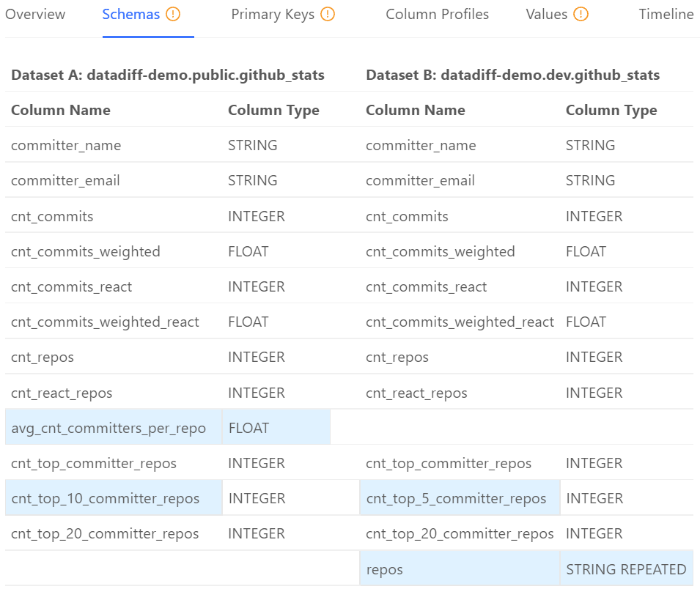
Task: Open the Timeline tab
Action: point(666,14)
